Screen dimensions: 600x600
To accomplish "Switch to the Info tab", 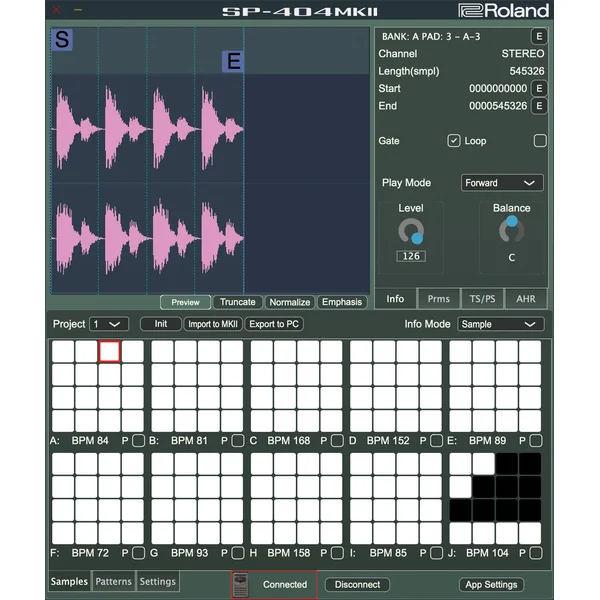I will click(x=395, y=298).
